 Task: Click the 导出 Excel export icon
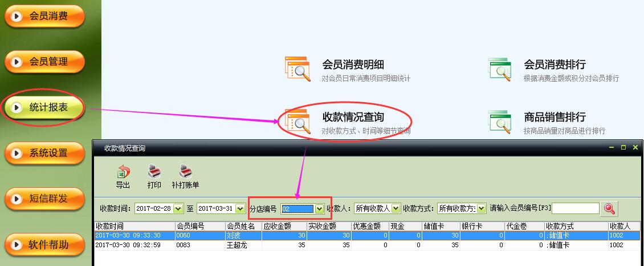coord(123,172)
